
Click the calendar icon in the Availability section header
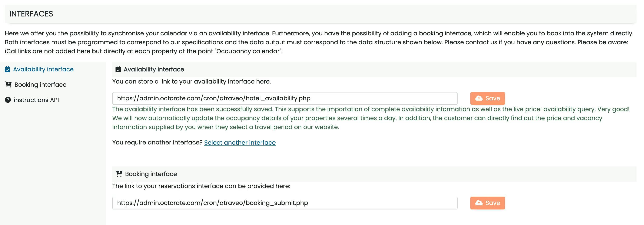[x=118, y=69]
